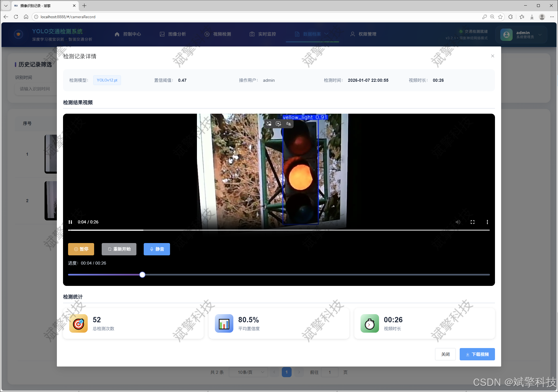Expand the 10条/页 page size selector
The image size is (558, 392).
(248, 372)
